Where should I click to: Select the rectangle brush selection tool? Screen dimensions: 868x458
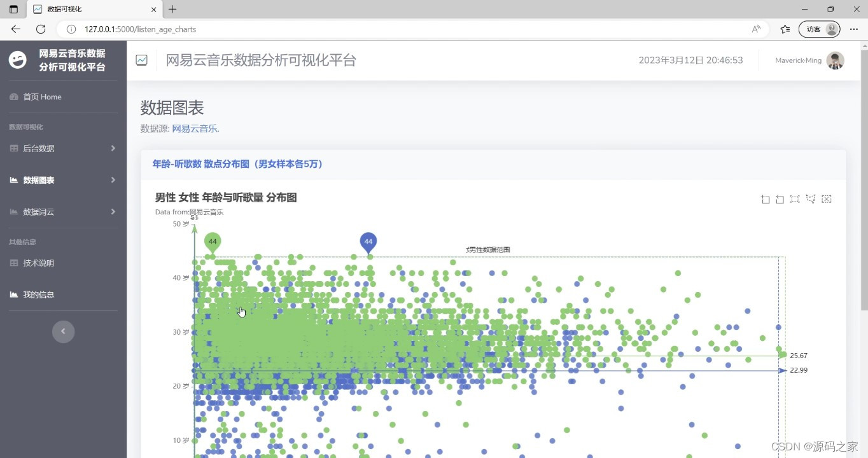coord(795,199)
